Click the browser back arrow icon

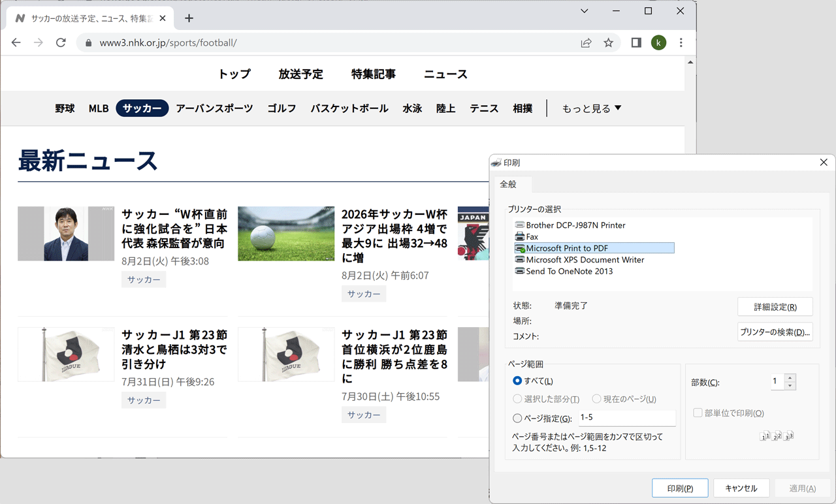pyautogui.click(x=16, y=42)
